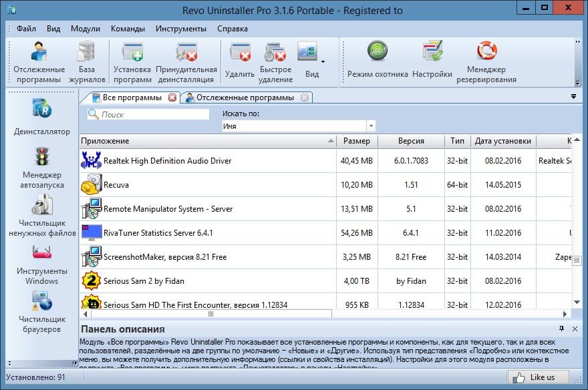Image resolution: width=588 pixels, height=390 pixels.
Task: Open tab list dropdown arrow at right
Action: click(573, 97)
